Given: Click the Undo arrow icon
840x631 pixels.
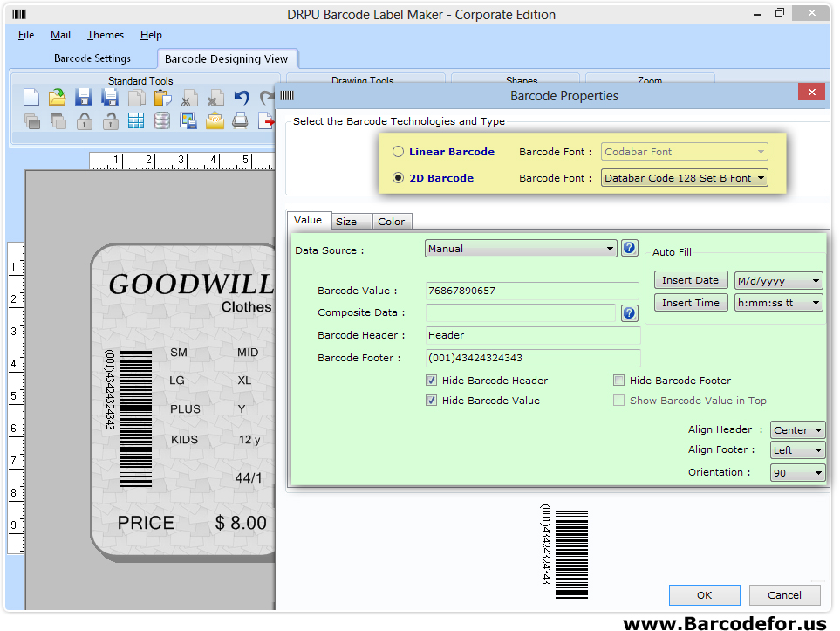Looking at the screenshot, I should click(242, 98).
